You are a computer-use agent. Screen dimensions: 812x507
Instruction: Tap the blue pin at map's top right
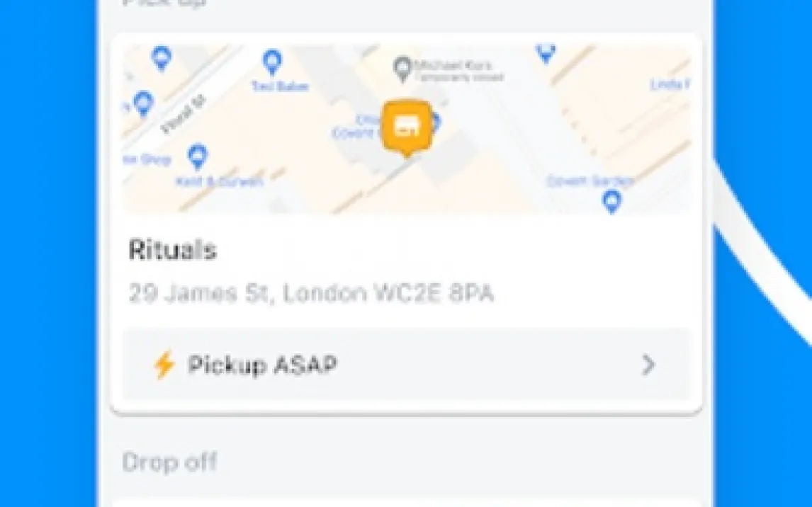(x=546, y=53)
